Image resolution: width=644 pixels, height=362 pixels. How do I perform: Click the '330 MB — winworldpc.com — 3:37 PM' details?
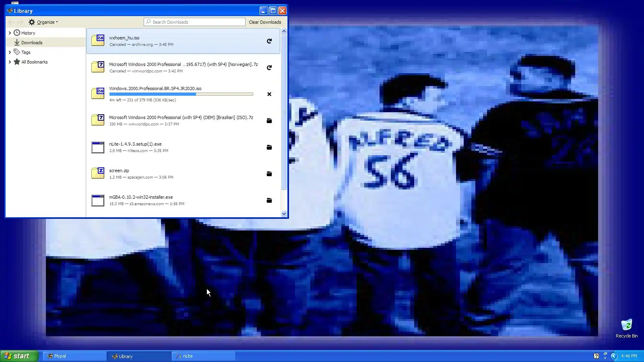pyautogui.click(x=144, y=124)
